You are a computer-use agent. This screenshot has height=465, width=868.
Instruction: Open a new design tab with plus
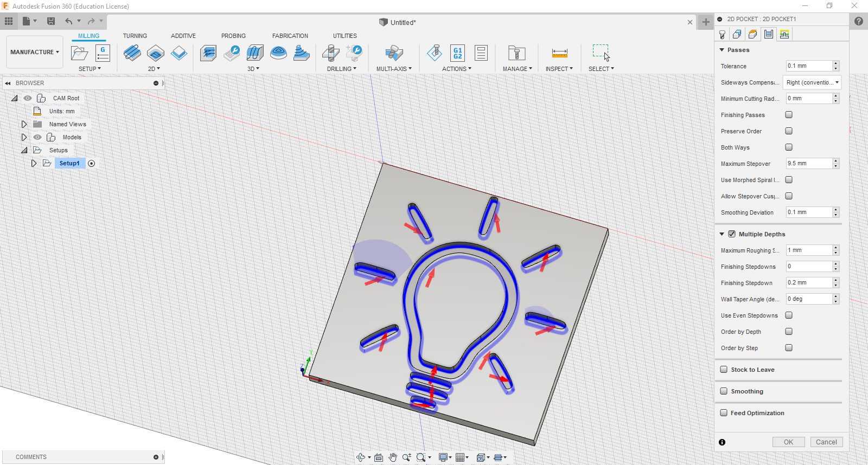click(705, 22)
